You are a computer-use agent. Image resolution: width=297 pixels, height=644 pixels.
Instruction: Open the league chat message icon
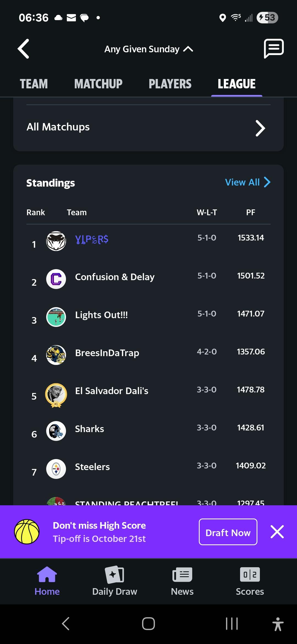click(x=274, y=48)
